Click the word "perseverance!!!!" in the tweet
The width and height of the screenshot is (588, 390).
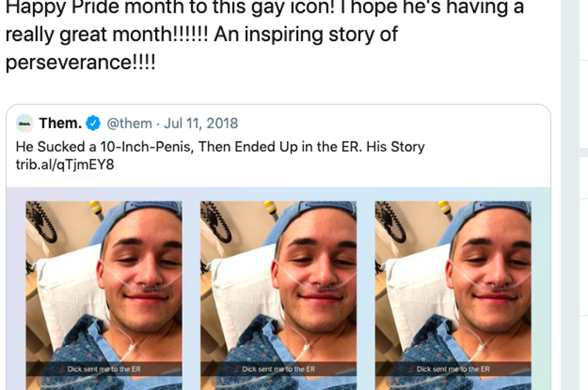[x=80, y=62]
